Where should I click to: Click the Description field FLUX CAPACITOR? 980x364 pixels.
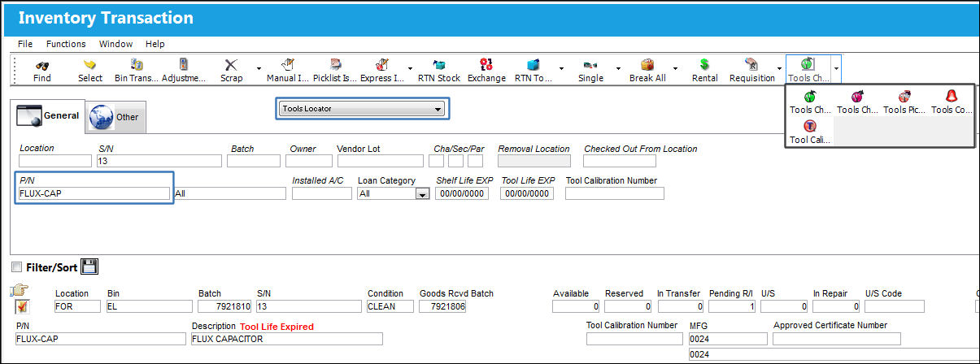click(286, 339)
